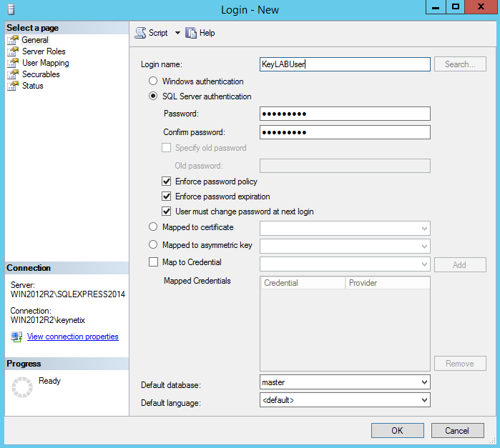Image resolution: width=500 pixels, height=448 pixels.
Task: Click the User Mapping page icon
Action: coord(13,63)
